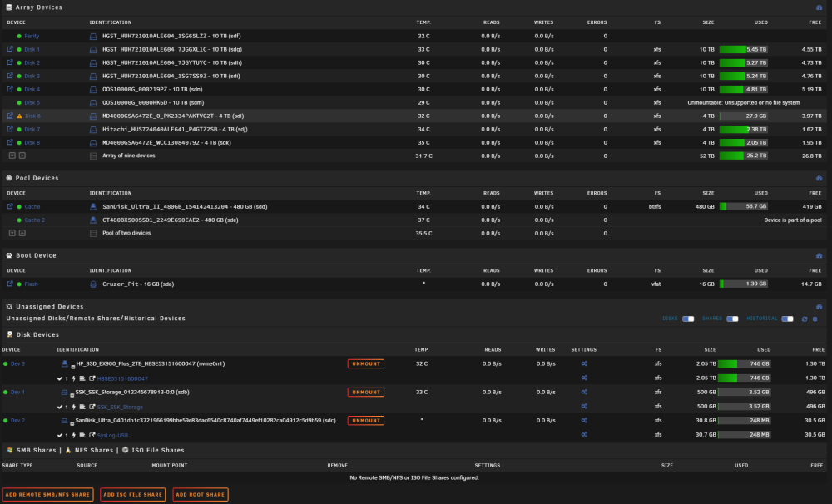Screen dimensions: 832x504
Task: Click the green status dot for Parity
Action: pyautogui.click(x=20, y=36)
